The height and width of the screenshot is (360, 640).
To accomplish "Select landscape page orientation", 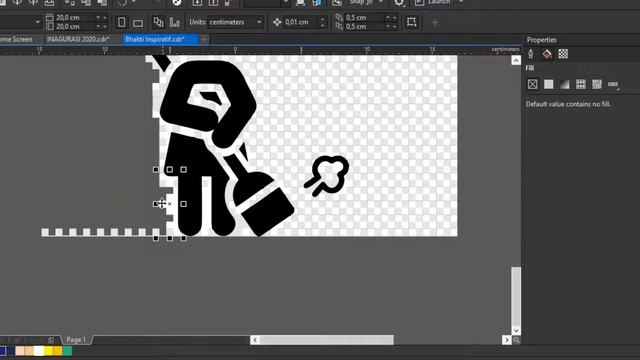I will [138, 22].
